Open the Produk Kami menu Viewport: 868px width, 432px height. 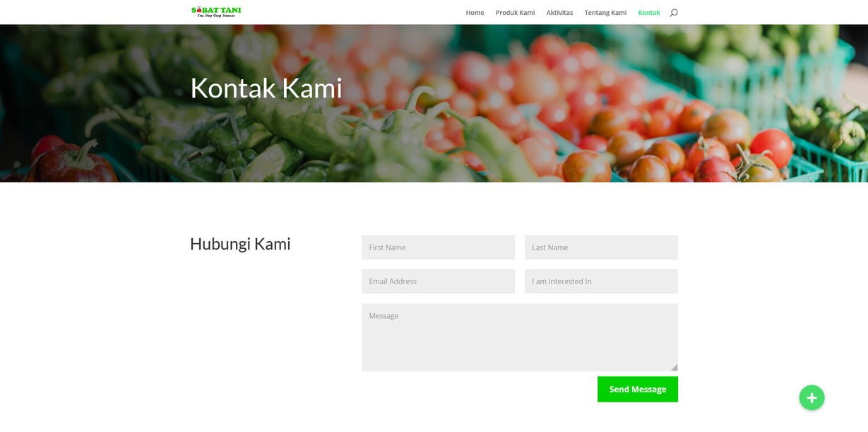click(515, 13)
